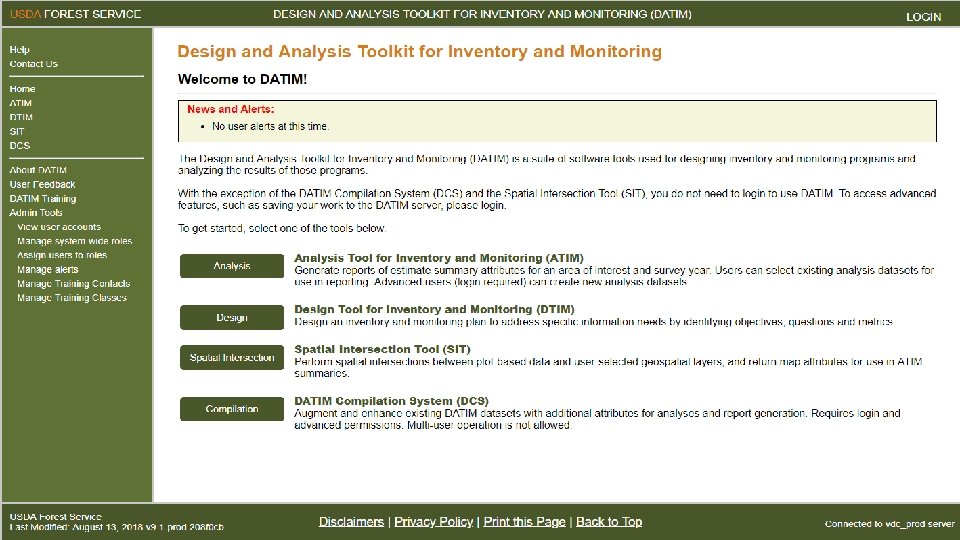
Task: Click Print this Page in footer
Action: click(525, 522)
